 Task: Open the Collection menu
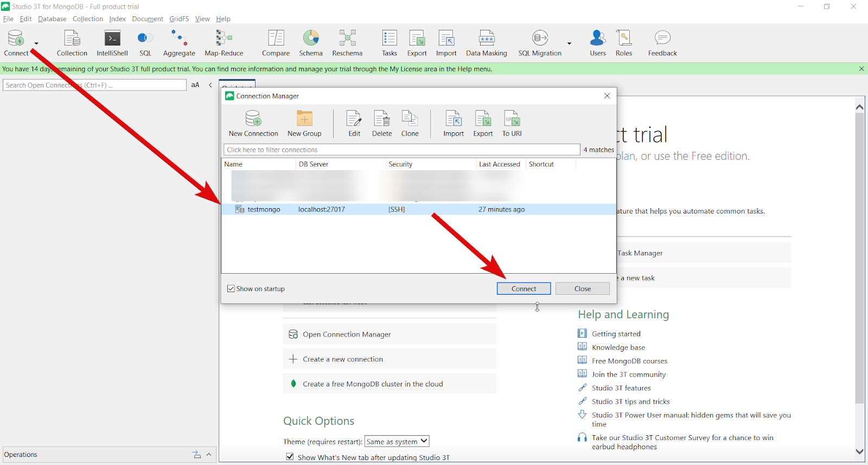88,19
